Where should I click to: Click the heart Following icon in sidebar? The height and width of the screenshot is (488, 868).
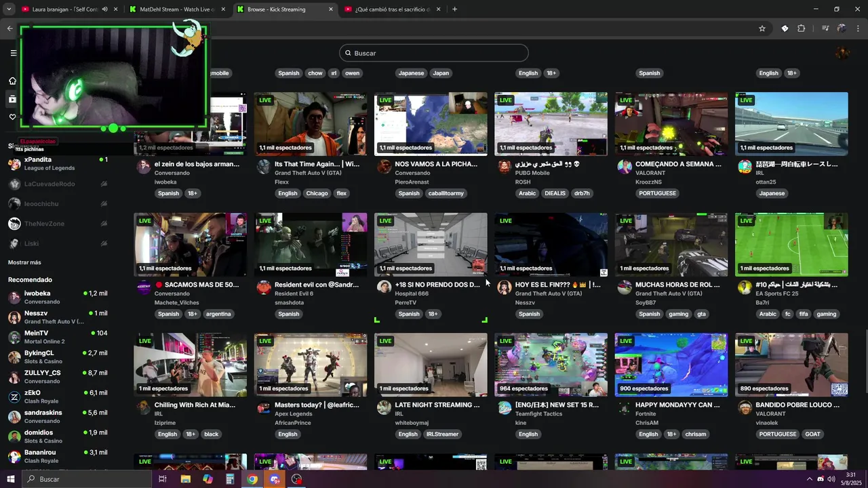(12, 117)
